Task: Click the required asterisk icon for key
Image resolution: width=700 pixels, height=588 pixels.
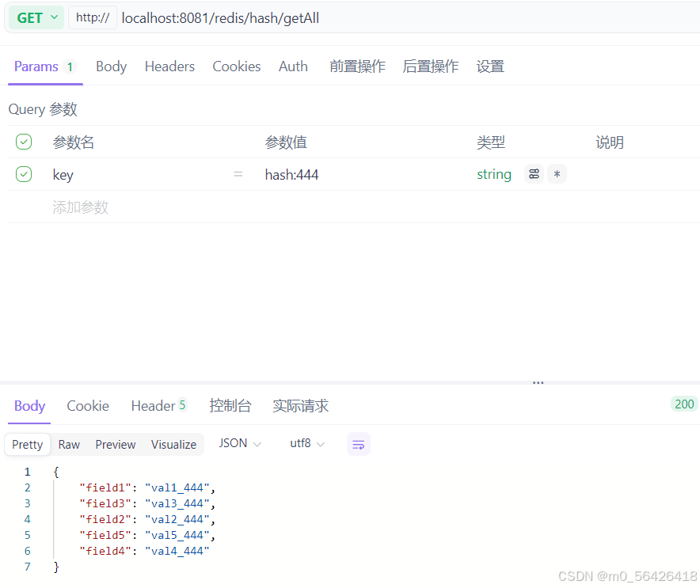Action: click(x=557, y=173)
